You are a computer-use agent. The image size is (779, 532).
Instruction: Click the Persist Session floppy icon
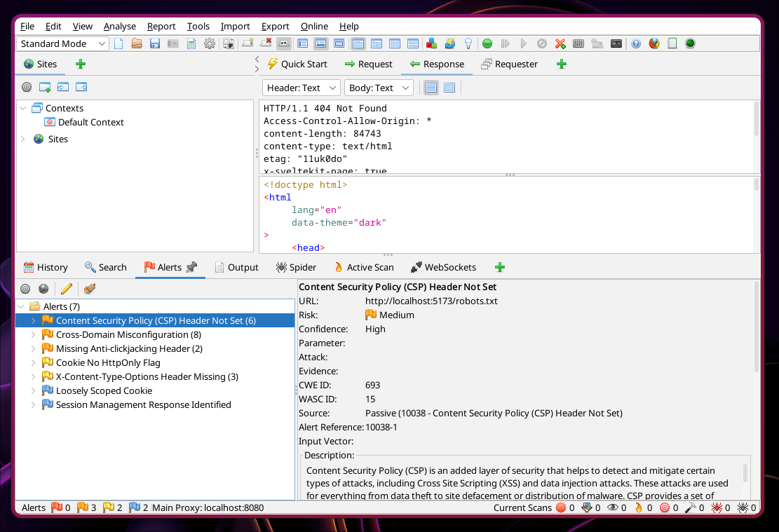click(x=155, y=43)
